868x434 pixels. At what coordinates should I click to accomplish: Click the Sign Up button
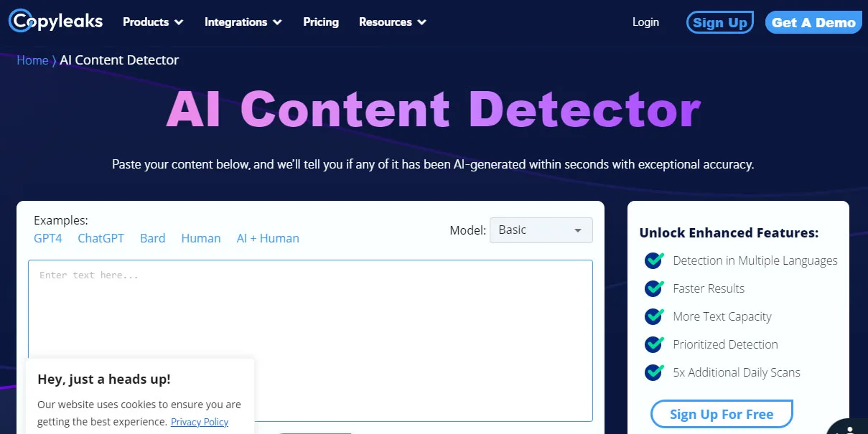point(719,22)
